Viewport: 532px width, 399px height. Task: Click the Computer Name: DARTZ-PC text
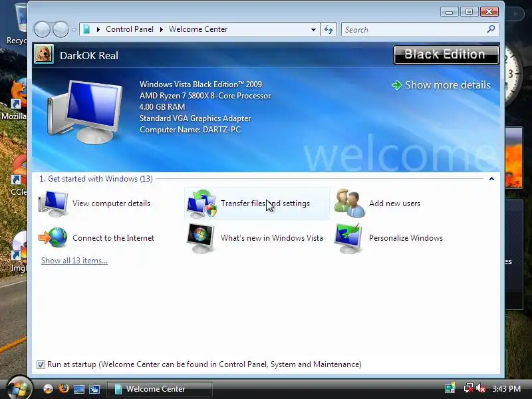190,130
